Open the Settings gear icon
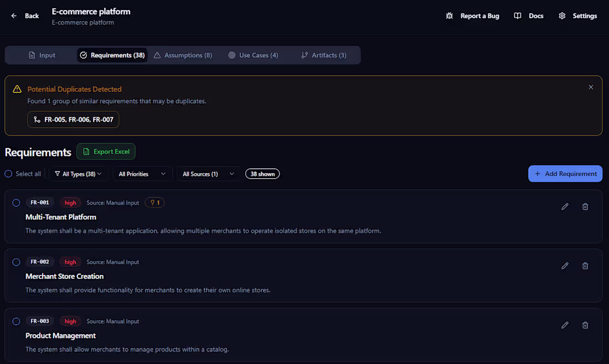This screenshot has width=609, height=364. (x=562, y=16)
